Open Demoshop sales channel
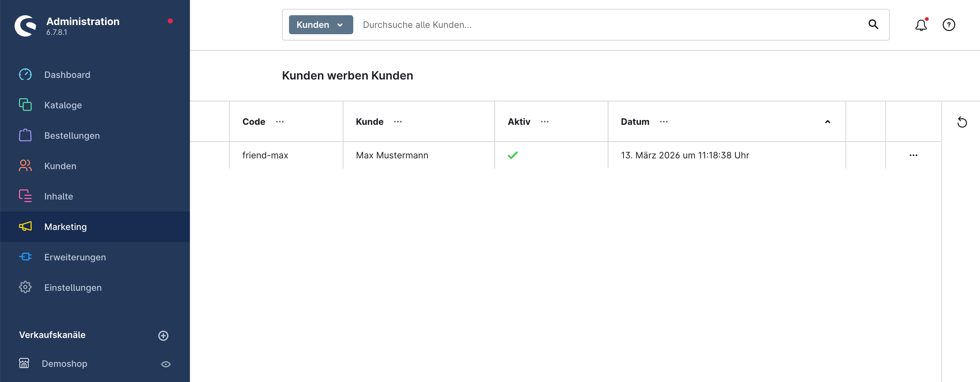This screenshot has height=382, width=980. [64, 364]
